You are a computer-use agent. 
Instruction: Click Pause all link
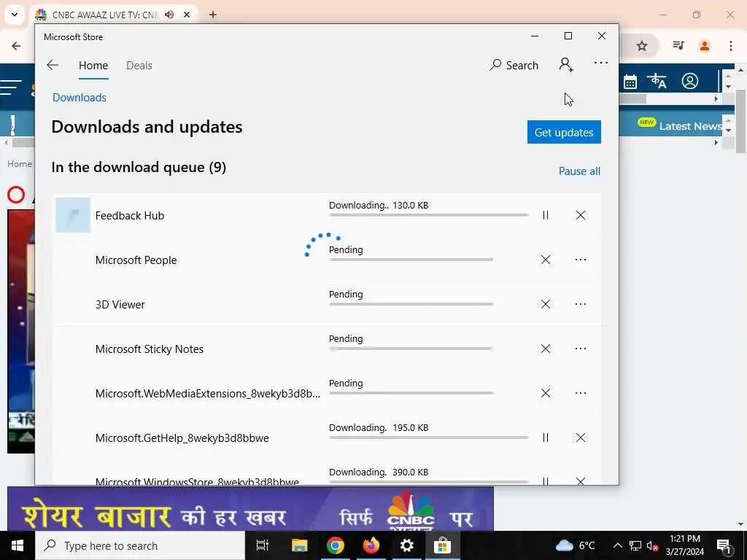tap(579, 171)
